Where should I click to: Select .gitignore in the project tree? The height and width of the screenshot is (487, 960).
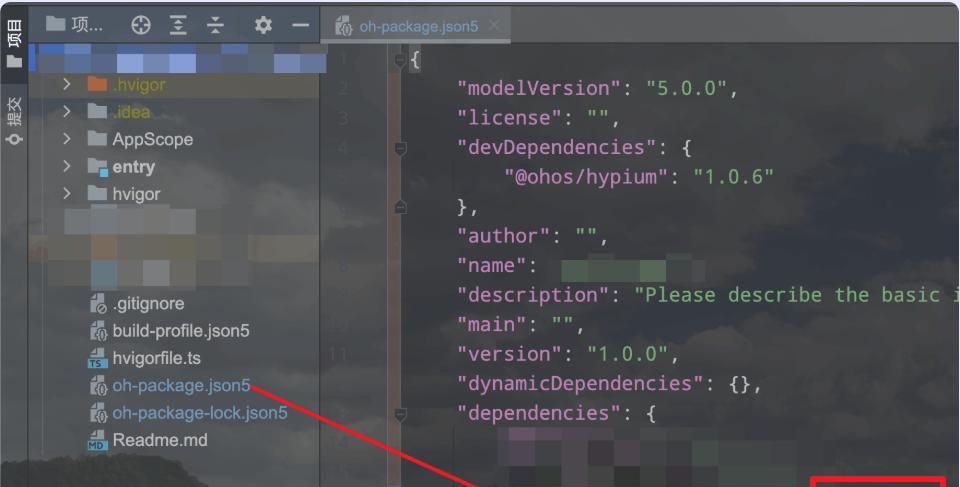pos(147,303)
